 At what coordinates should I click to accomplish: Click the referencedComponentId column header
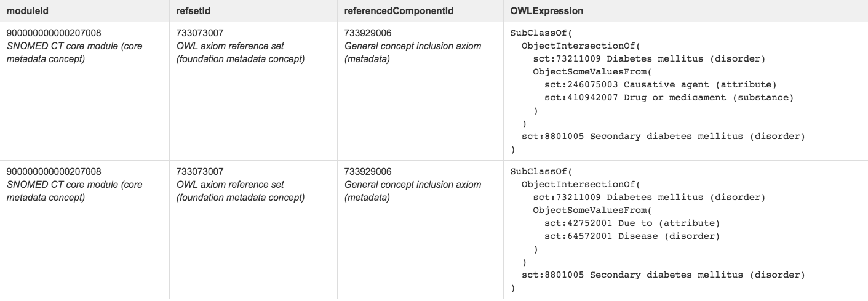pos(388,11)
